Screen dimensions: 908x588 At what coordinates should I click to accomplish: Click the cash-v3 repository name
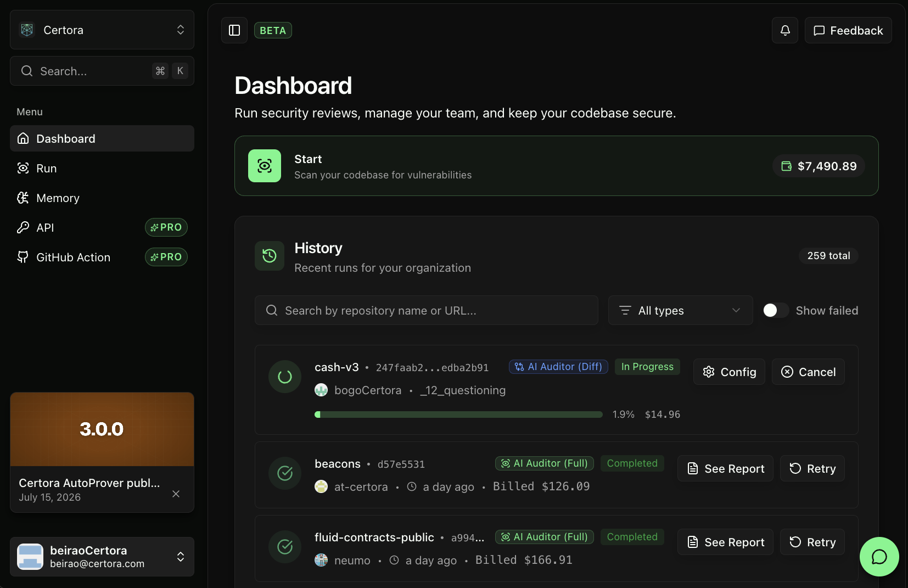pos(337,367)
